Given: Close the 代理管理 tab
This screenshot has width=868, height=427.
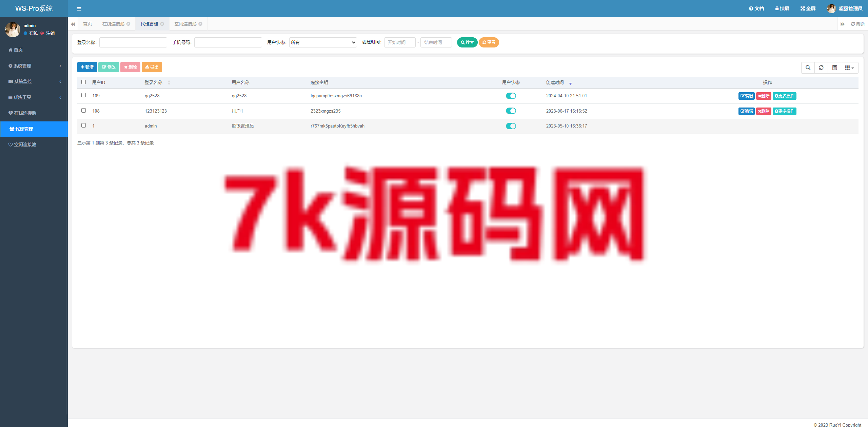Looking at the screenshot, I should pos(162,24).
